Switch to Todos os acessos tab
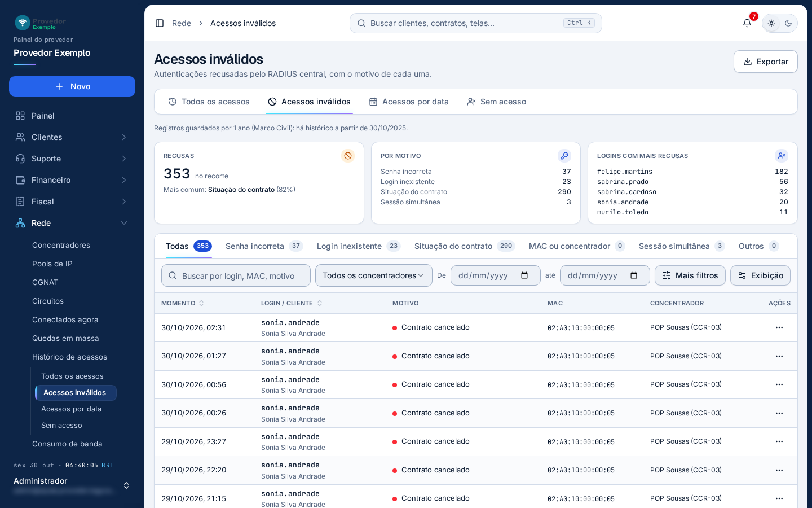Viewport: 812px width, 508px height. 209,102
